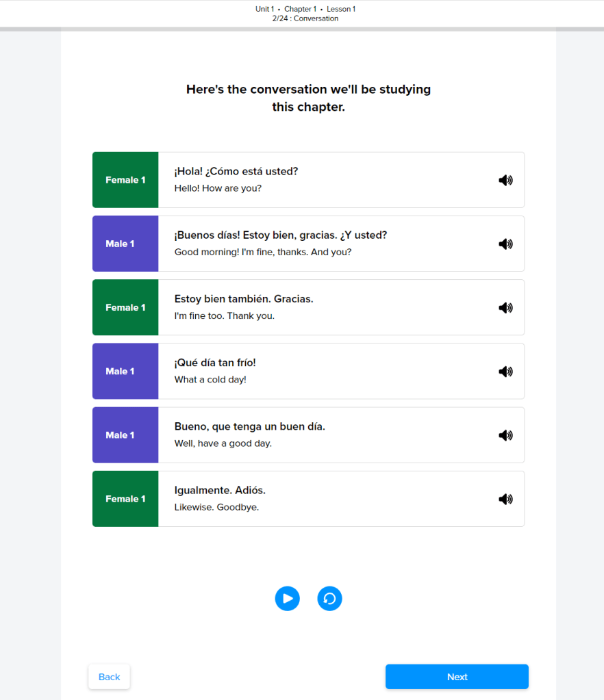Go Back to the previous step
The height and width of the screenshot is (700, 604).
point(109,677)
